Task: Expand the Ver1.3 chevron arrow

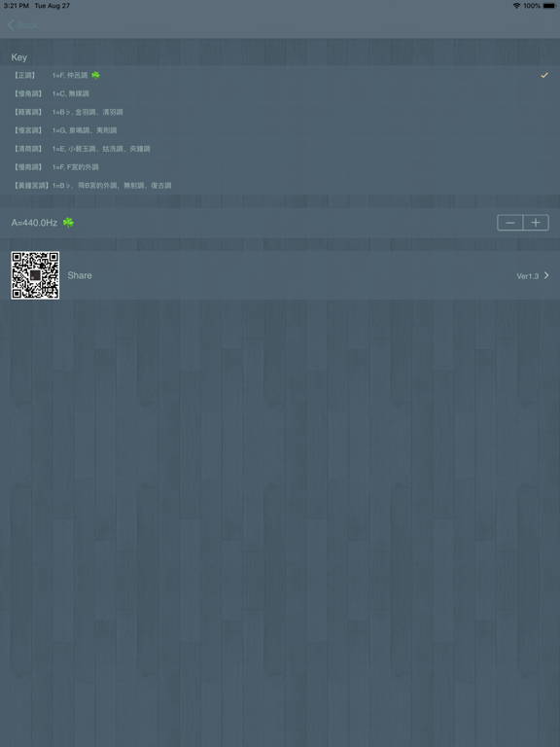Action: [546, 275]
